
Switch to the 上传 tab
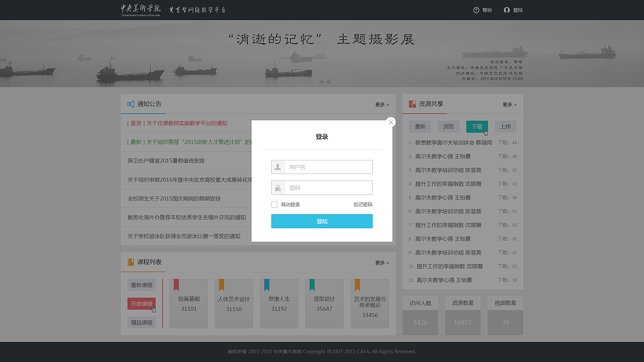pyautogui.click(x=505, y=126)
